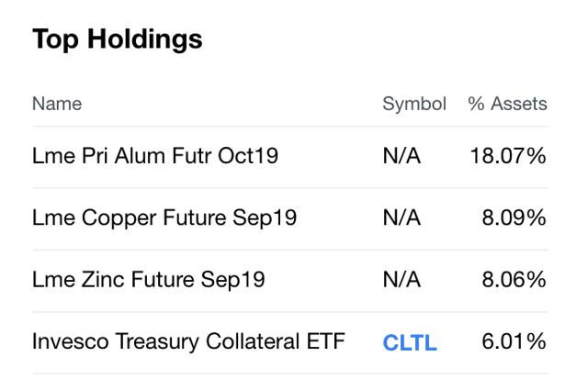The width and height of the screenshot is (588, 390).
Task: Sort by the Symbol column header
Action: pos(414,104)
